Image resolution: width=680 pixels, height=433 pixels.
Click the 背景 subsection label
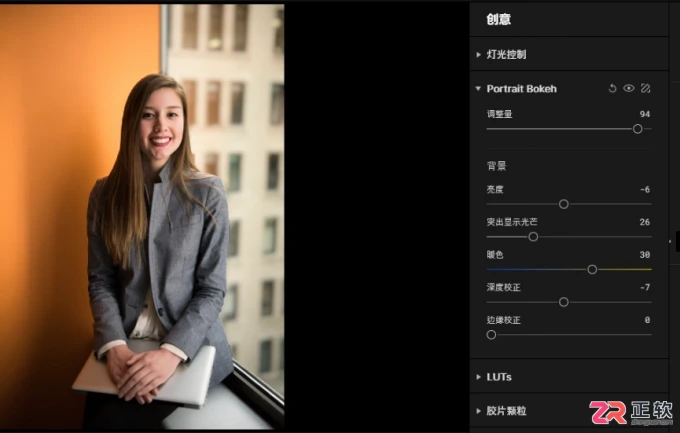497,166
